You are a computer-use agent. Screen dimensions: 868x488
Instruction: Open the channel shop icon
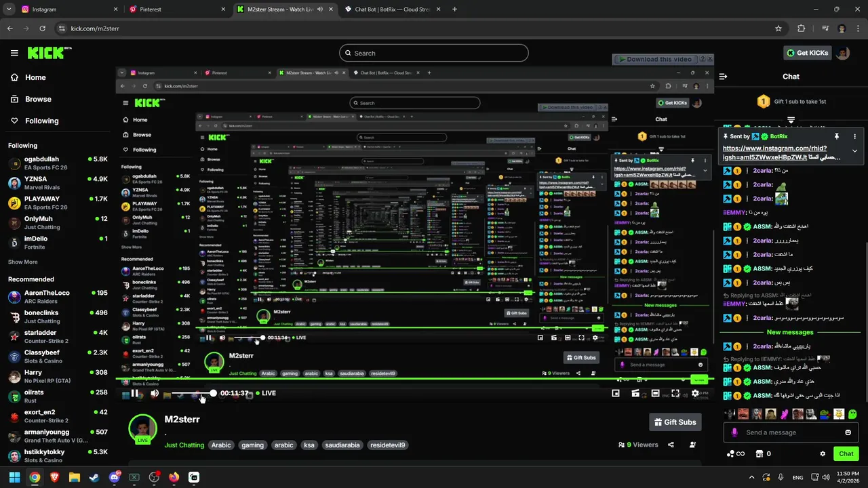(x=759, y=453)
